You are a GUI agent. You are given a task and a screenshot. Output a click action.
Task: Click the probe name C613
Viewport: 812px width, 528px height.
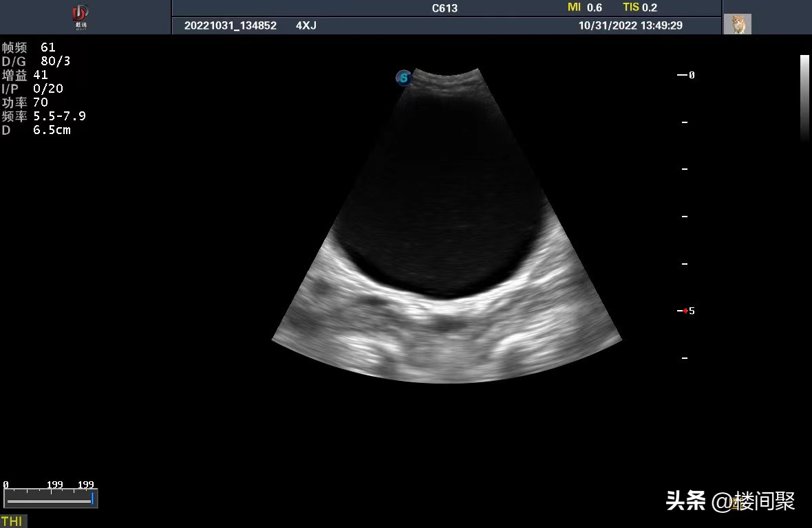(445, 8)
